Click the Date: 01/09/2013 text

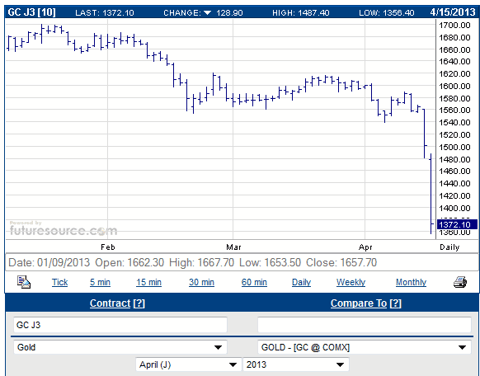point(49,263)
